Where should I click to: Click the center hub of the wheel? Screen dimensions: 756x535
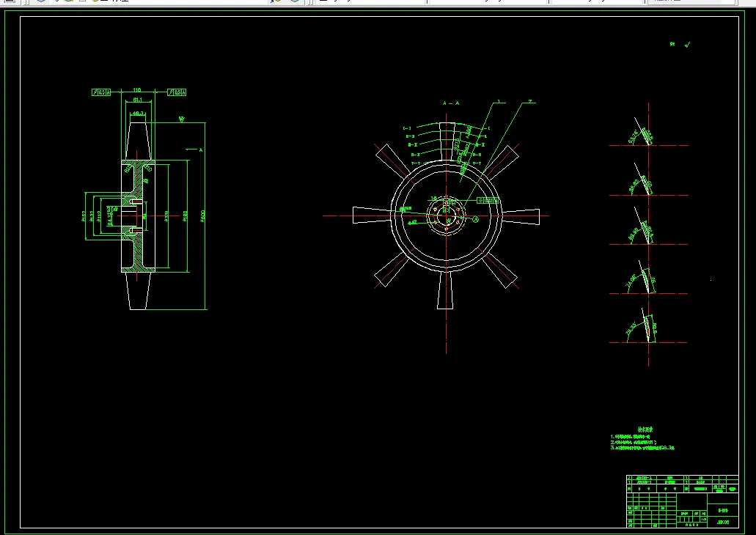click(446, 215)
